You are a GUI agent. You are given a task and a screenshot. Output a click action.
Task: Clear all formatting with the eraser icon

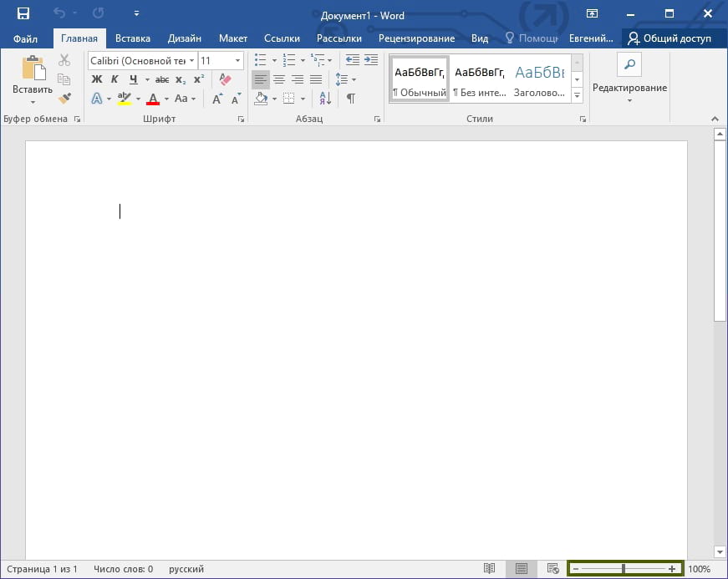[x=224, y=79]
